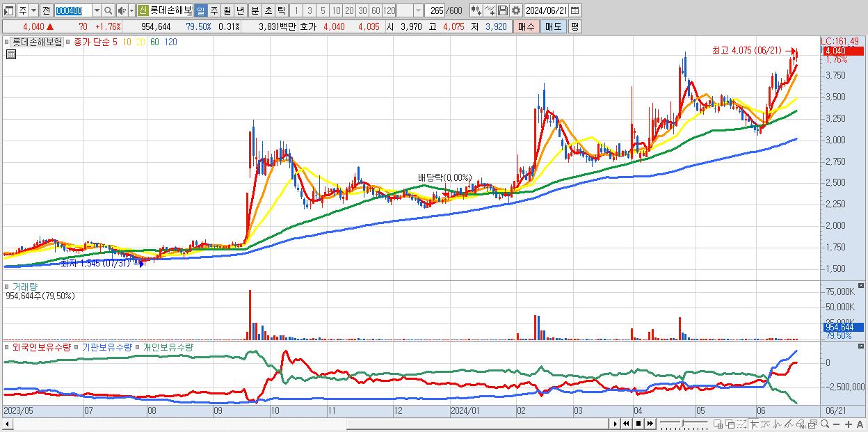The width and height of the screenshot is (868, 432).
Task: Click the green 신 badge icon
Action: coord(143,10)
